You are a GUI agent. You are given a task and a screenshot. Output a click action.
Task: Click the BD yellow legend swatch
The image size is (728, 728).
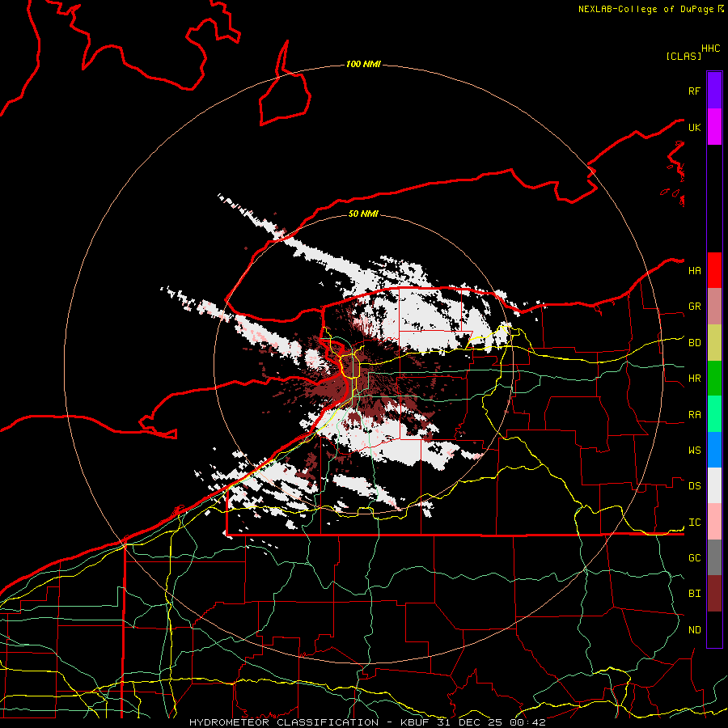point(714,343)
